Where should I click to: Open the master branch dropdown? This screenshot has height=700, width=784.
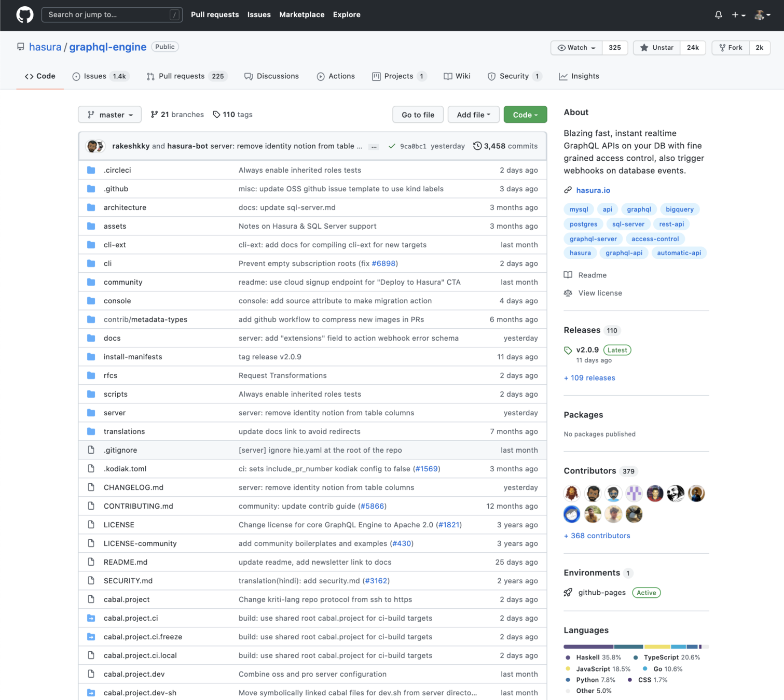point(109,115)
